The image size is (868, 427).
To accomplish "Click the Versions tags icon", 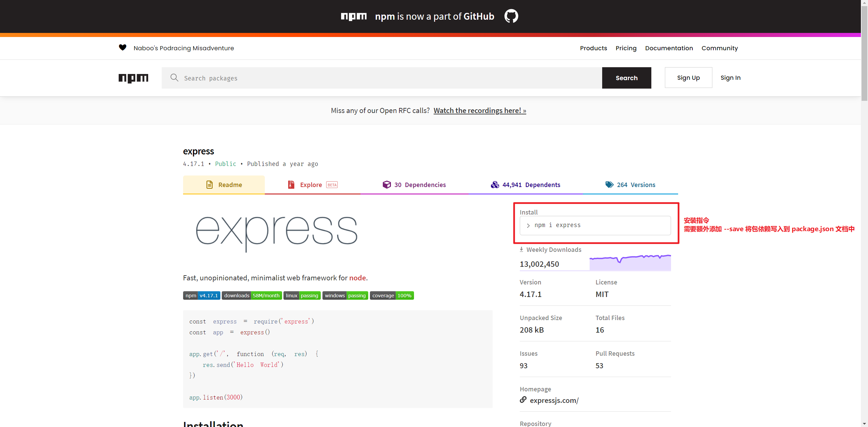I will point(609,185).
